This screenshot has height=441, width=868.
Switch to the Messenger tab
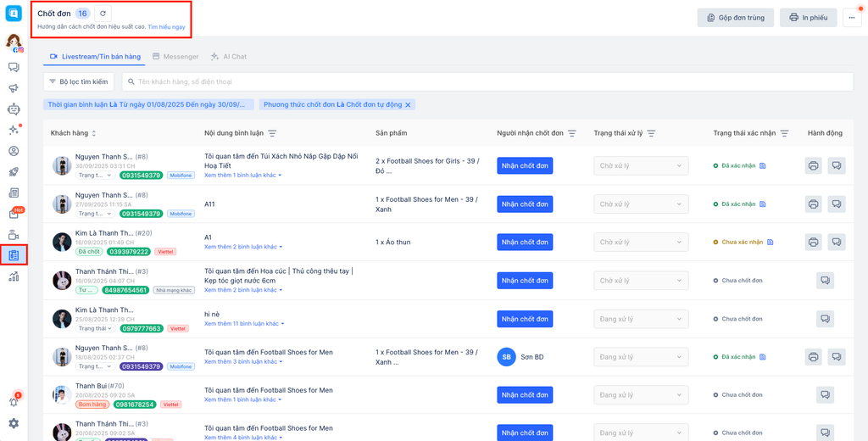tap(175, 57)
